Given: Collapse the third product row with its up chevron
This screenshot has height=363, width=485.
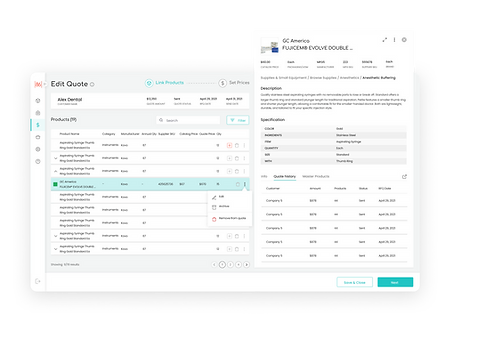Looking at the screenshot, I should tap(55, 171).
